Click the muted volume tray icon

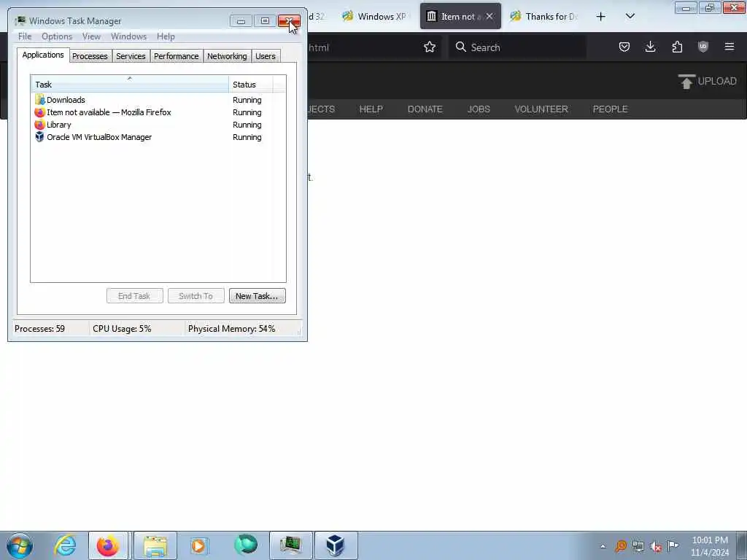click(656, 547)
